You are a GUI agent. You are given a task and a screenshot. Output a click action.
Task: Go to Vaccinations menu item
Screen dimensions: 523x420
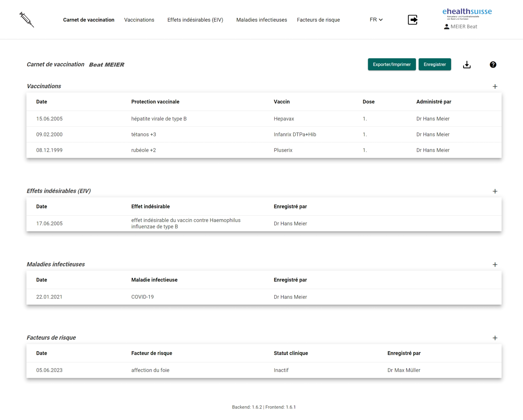click(139, 20)
